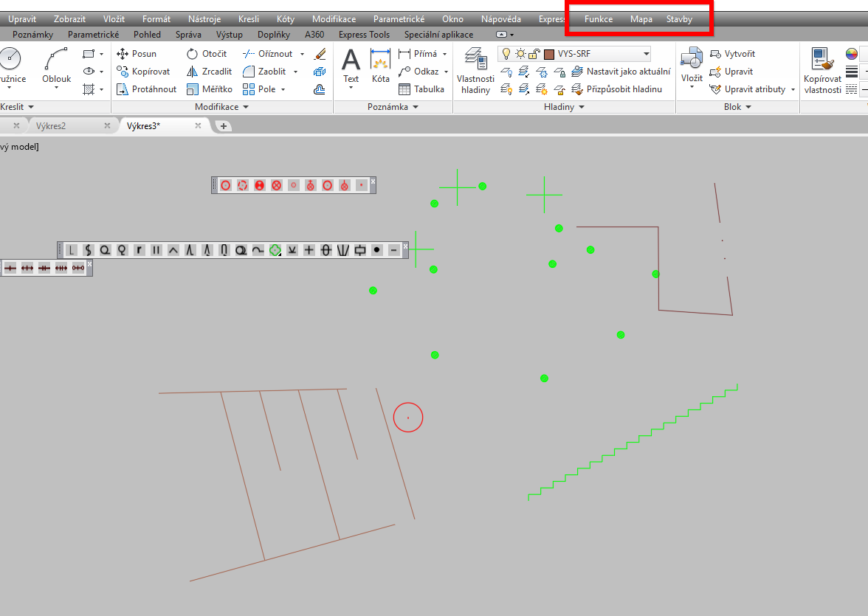Open Vlastnosti hladiny layer properties
The width and height of the screenshot is (868, 616).
pyautogui.click(x=475, y=71)
